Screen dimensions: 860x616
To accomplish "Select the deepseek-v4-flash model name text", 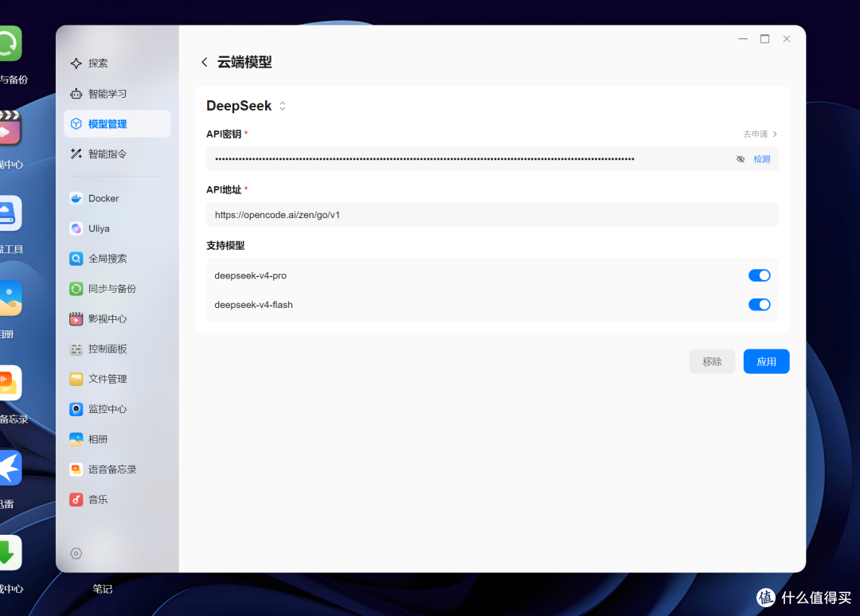I will [x=253, y=305].
